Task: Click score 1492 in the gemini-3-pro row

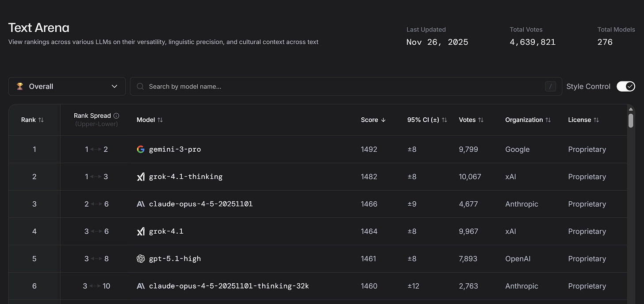Action: (369, 149)
